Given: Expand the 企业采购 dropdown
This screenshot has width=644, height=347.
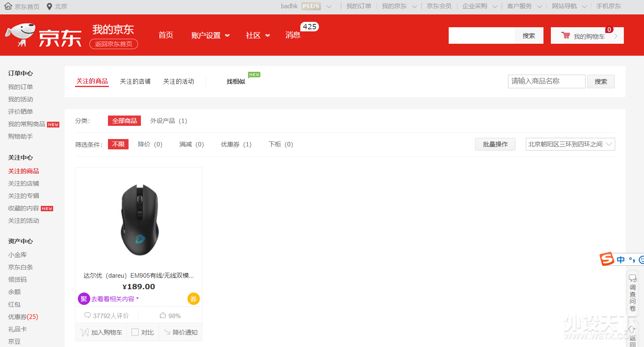Looking at the screenshot, I should [x=495, y=7].
